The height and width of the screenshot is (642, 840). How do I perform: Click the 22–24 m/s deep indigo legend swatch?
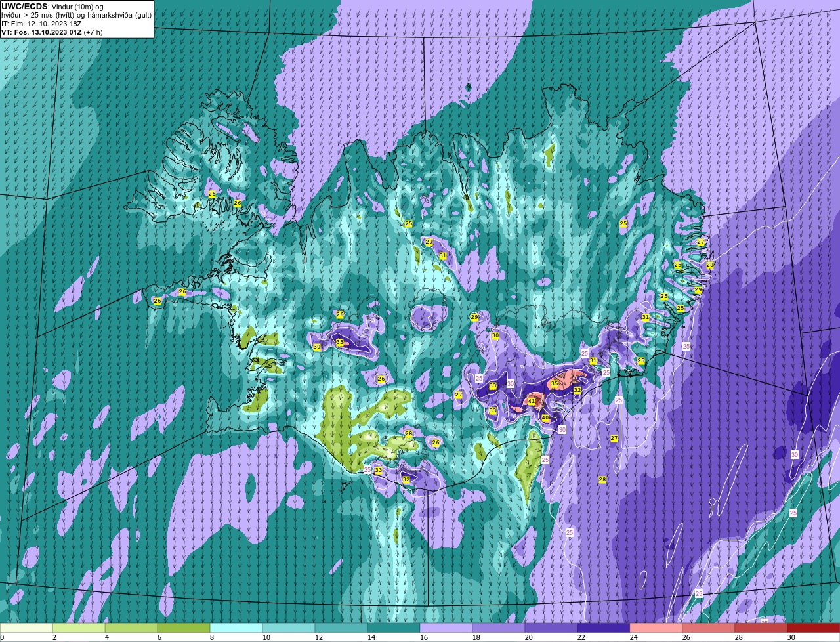(604, 628)
